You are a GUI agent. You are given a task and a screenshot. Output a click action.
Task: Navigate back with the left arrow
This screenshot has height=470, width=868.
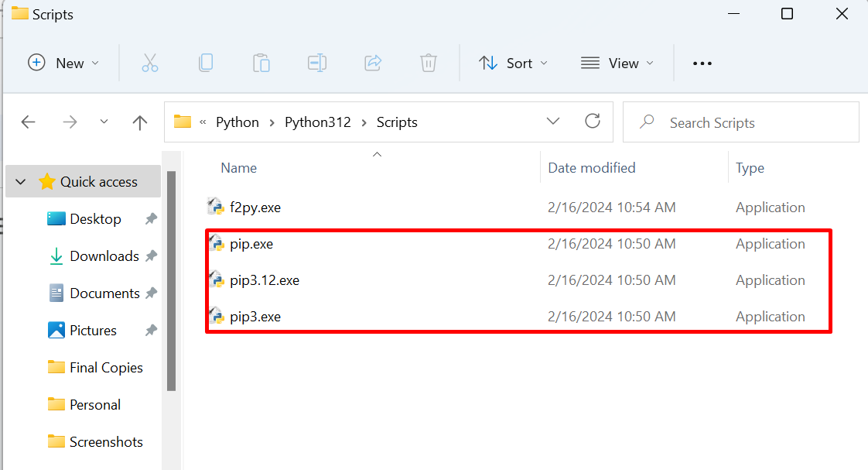pos(28,122)
